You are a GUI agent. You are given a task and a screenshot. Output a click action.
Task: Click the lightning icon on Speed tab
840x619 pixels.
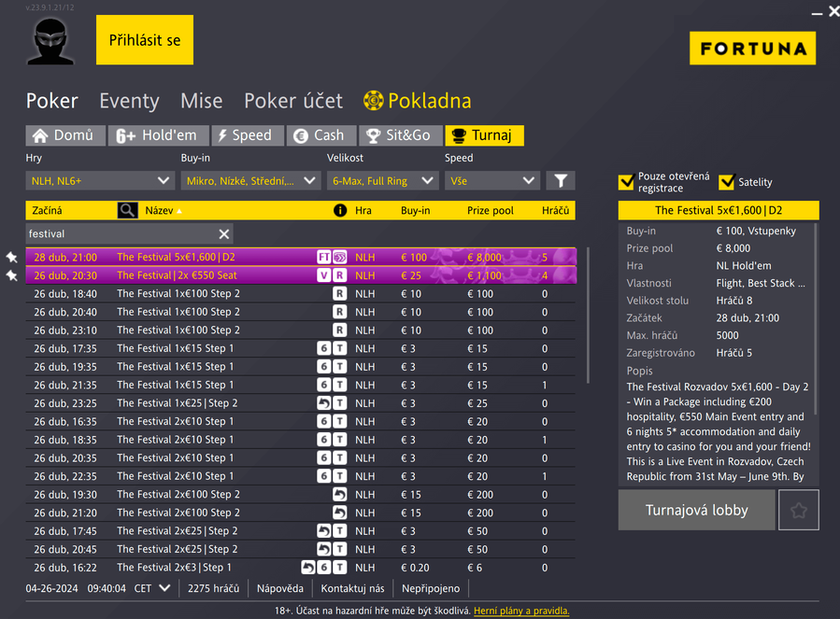click(222, 135)
